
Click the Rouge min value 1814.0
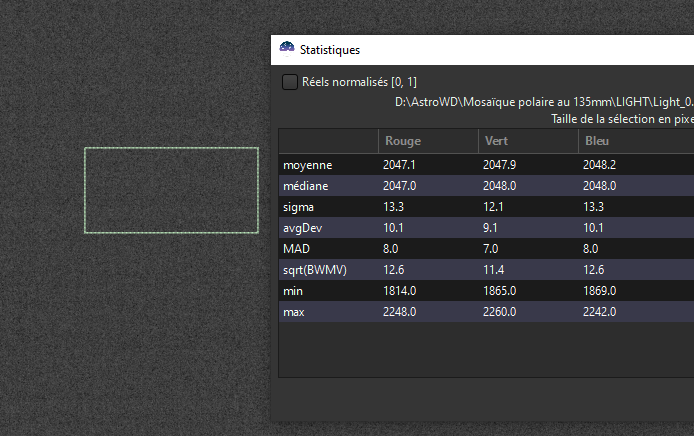pyautogui.click(x=399, y=291)
